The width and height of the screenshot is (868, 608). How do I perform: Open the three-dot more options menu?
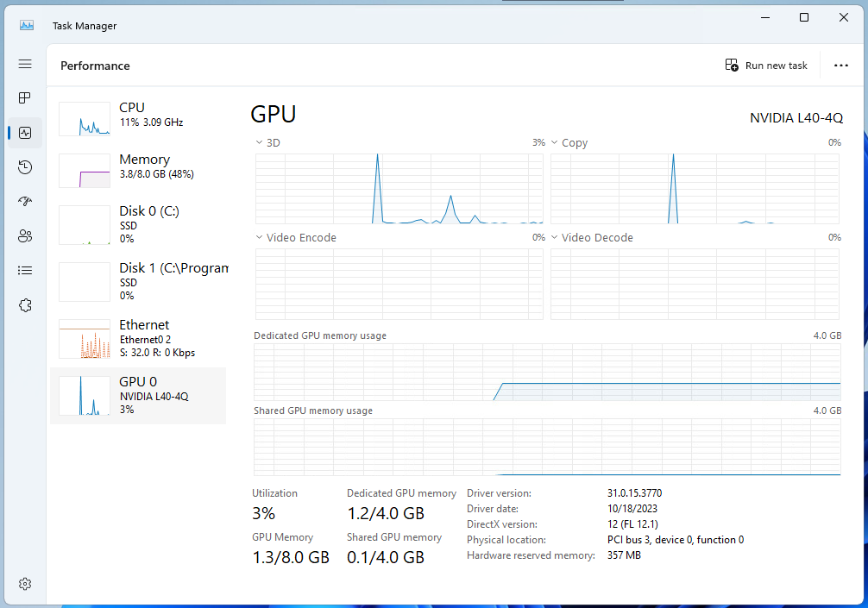(x=841, y=66)
